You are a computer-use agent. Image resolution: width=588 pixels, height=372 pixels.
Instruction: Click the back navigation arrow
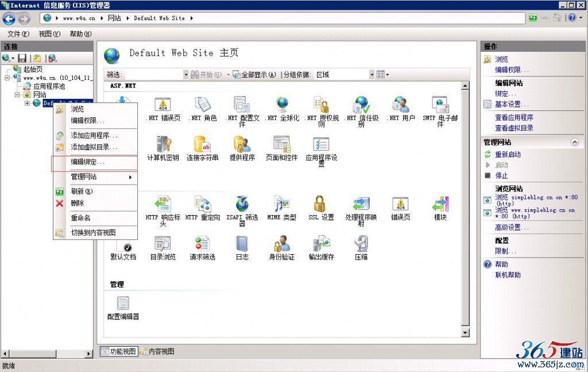[x=9, y=18]
